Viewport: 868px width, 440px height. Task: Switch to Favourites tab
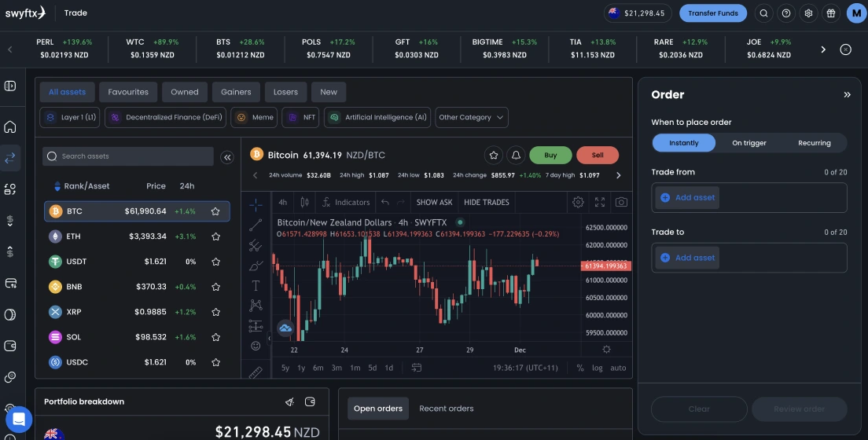[128, 92]
